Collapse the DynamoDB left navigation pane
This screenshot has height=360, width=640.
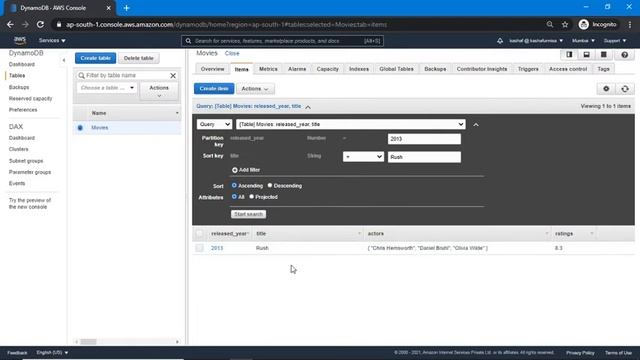pyautogui.click(x=64, y=60)
